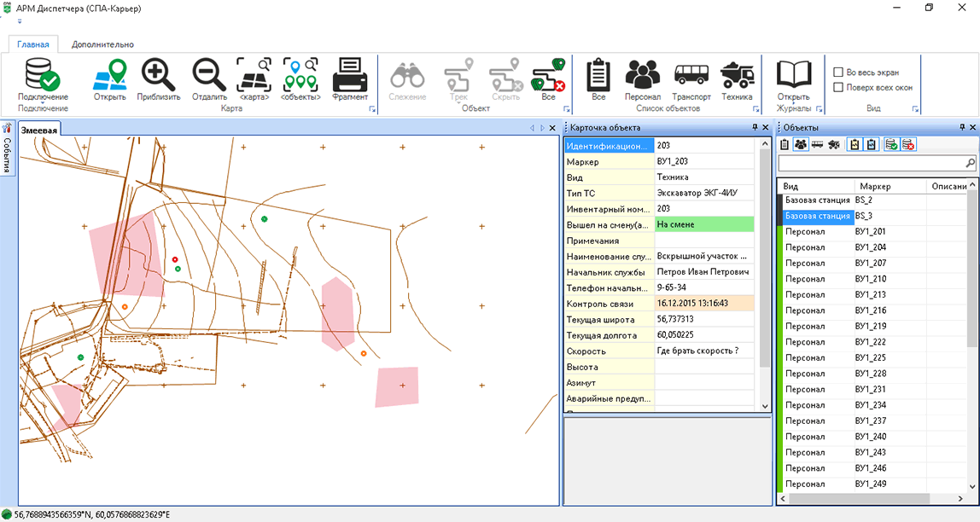Viewport: 980px width, 522px height.
Task: Click the Подключение database connection icon
Action: pos(43,74)
